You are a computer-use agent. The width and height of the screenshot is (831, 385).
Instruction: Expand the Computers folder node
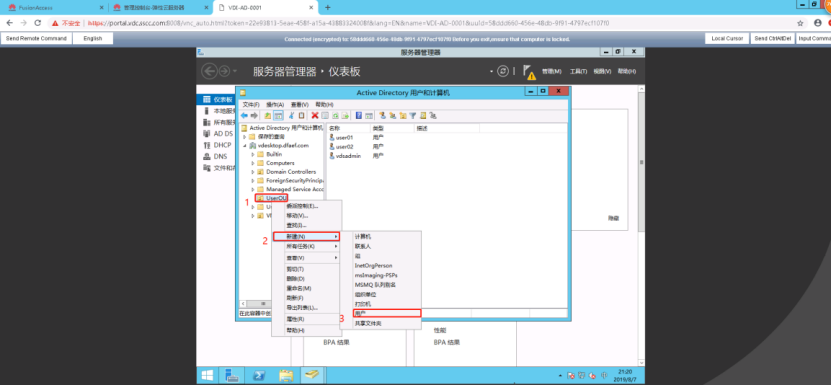coord(253,163)
